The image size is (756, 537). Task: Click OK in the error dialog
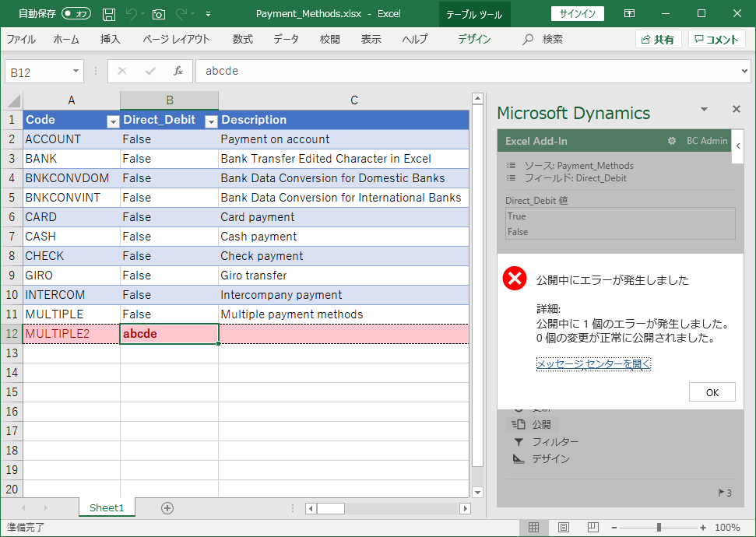point(712,392)
